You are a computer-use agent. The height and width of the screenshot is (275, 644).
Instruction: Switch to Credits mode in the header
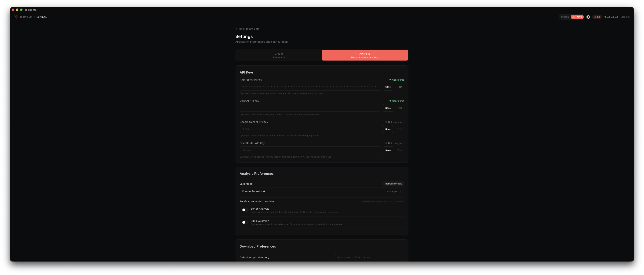[565, 17]
